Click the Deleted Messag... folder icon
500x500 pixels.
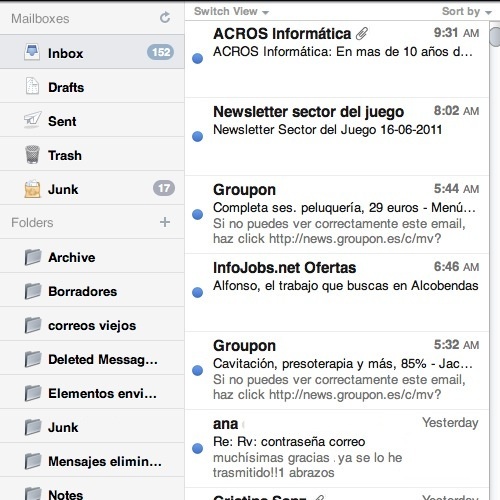33,359
